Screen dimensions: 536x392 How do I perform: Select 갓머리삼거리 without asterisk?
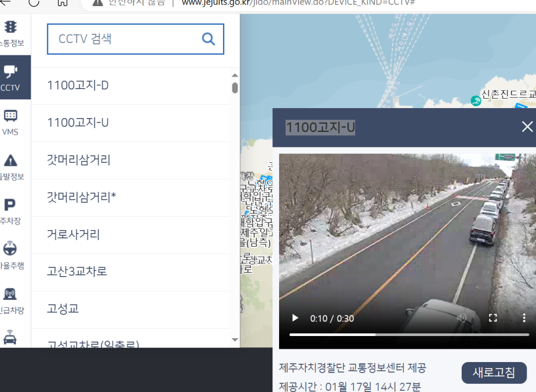point(130,160)
